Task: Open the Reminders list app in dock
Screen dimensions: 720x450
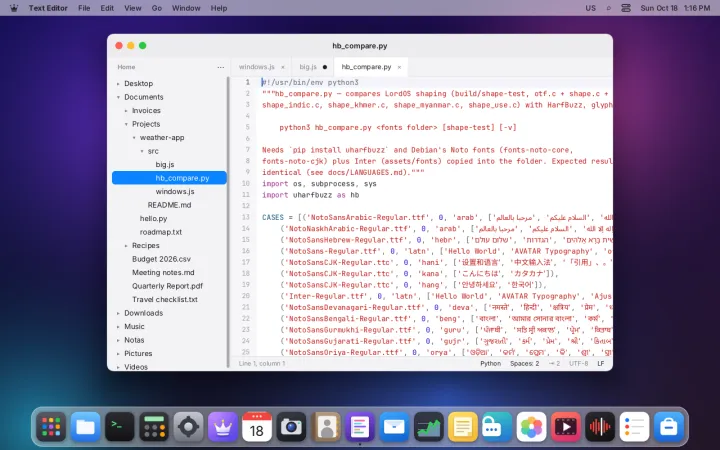Action: pyautogui.click(x=634, y=427)
